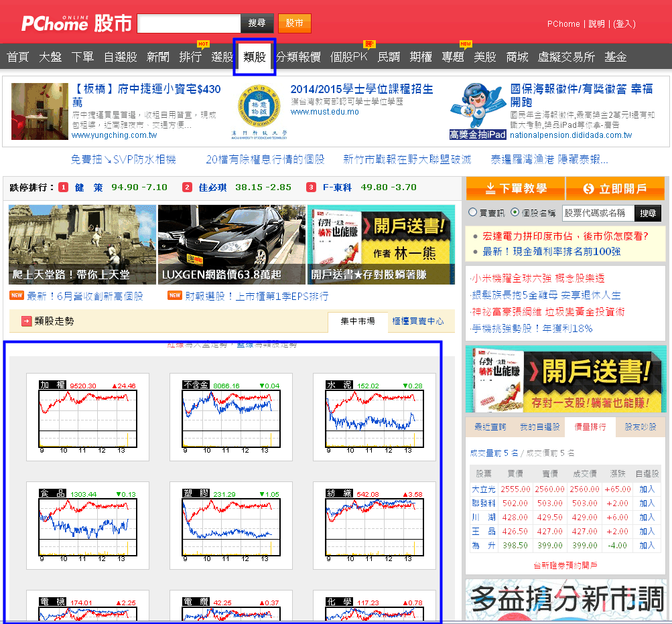672x624 pixels.
Task: Click the 股票代碼或名稱 input field
Action: [x=598, y=213]
